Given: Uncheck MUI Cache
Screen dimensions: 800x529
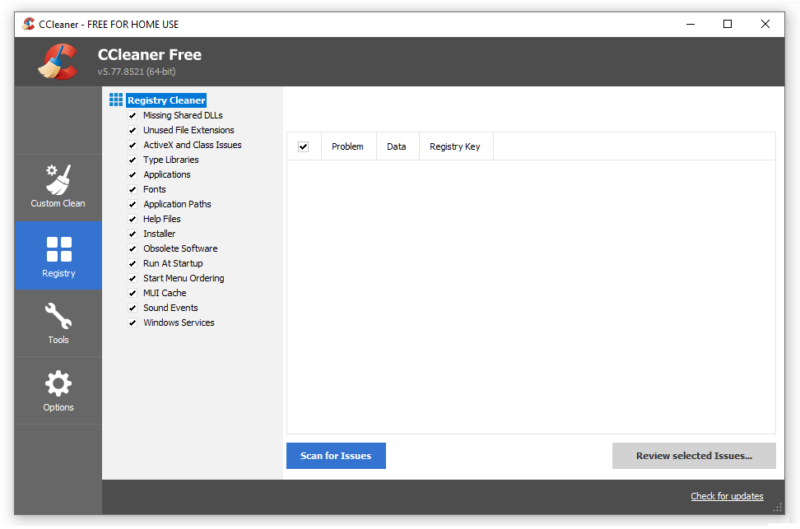Looking at the screenshot, I should (133, 293).
